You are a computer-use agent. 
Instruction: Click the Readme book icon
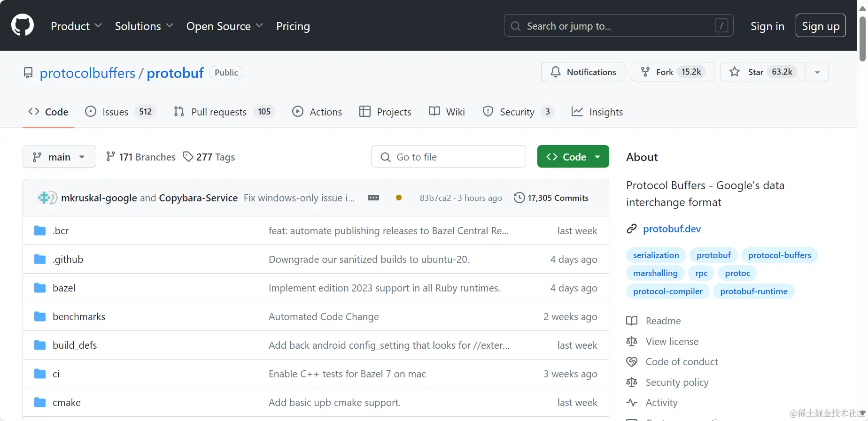tap(632, 321)
